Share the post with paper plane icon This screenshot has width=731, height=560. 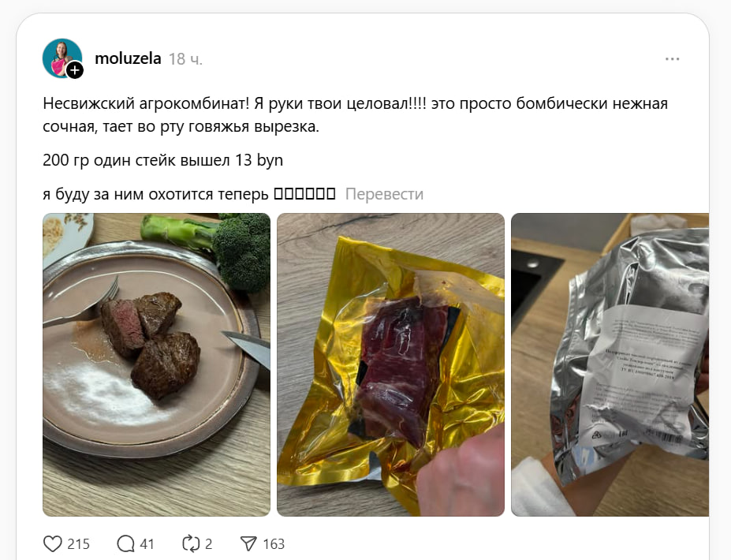(248, 543)
